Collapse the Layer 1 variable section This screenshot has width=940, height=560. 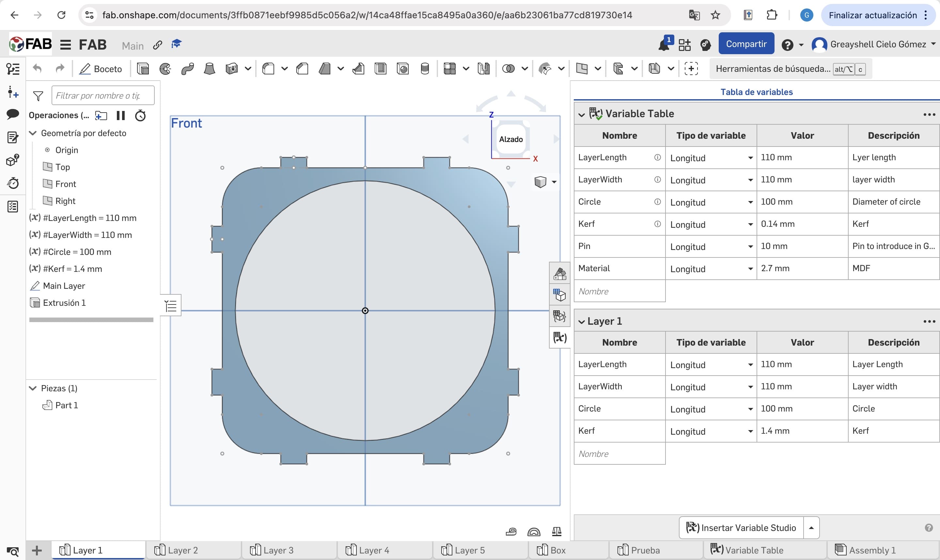click(582, 321)
